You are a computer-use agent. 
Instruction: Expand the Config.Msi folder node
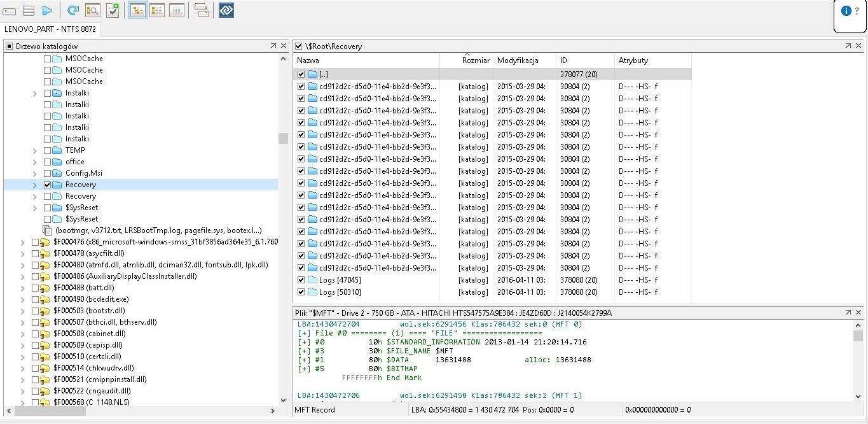tap(35, 173)
